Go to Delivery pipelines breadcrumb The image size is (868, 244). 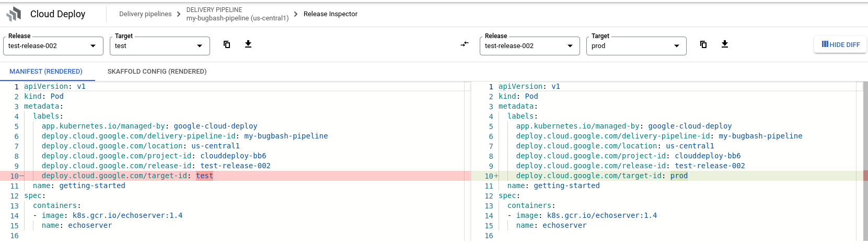click(145, 14)
